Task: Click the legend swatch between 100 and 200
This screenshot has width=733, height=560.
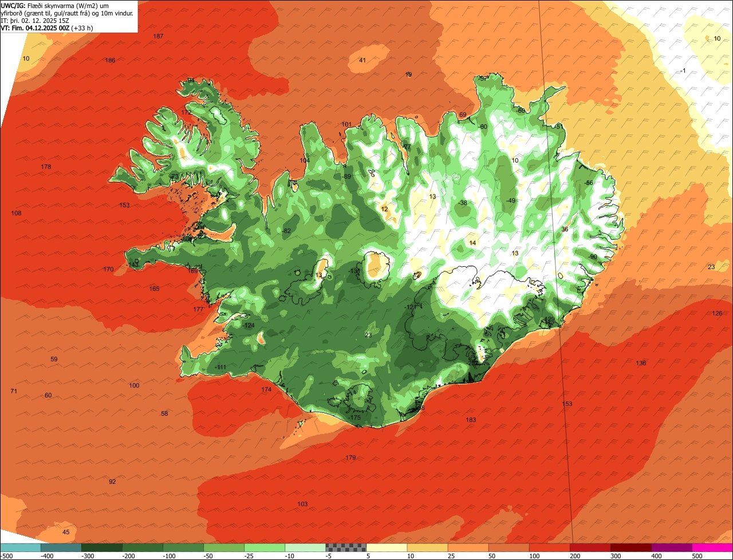Action: pos(549,547)
